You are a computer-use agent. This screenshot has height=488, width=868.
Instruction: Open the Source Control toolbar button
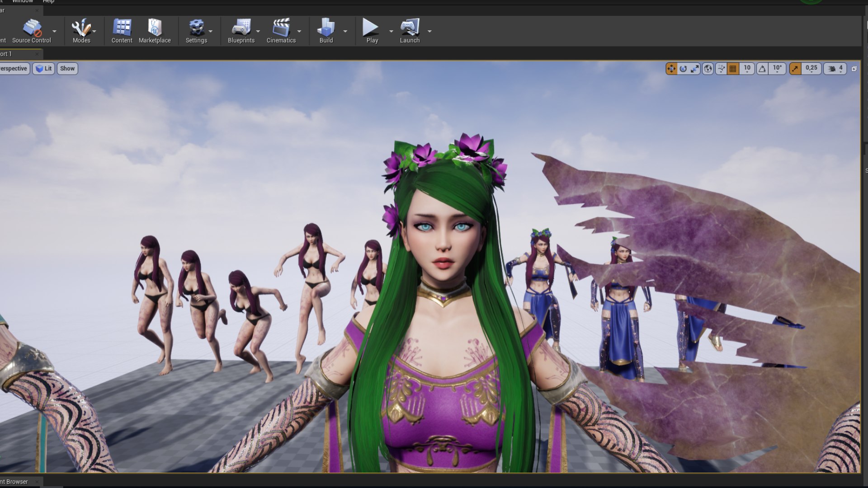coord(32,31)
